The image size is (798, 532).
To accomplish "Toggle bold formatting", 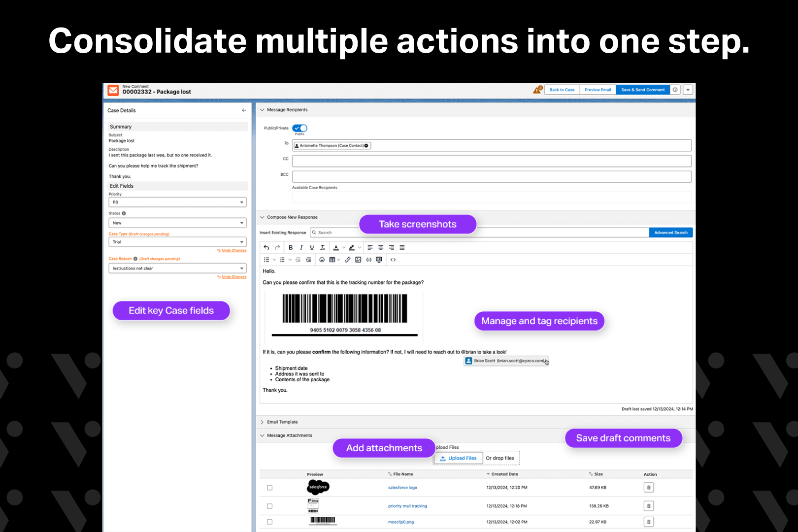I will click(x=291, y=248).
